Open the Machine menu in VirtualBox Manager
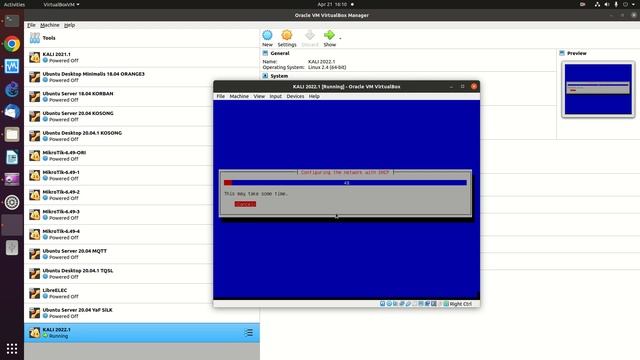The height and width of the screenshot is (360, 640). [50, 25]
